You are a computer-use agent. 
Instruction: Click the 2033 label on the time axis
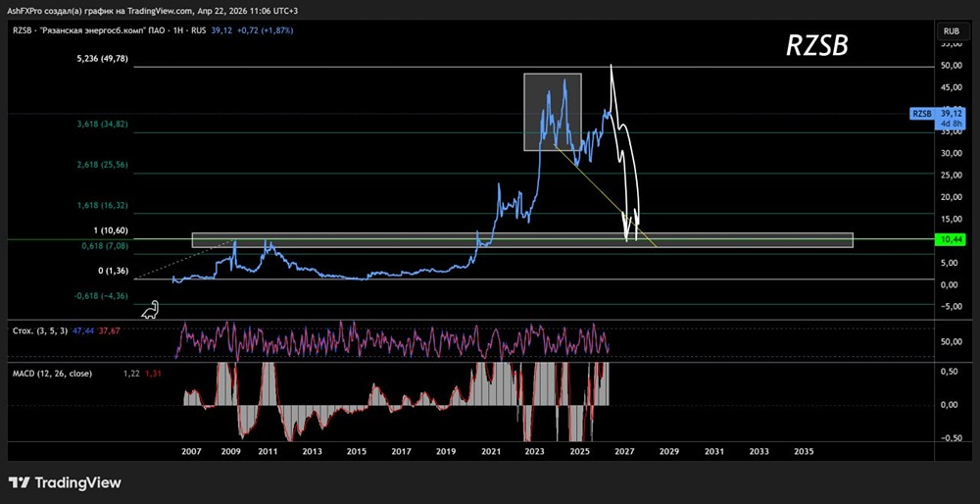(759, 451)
